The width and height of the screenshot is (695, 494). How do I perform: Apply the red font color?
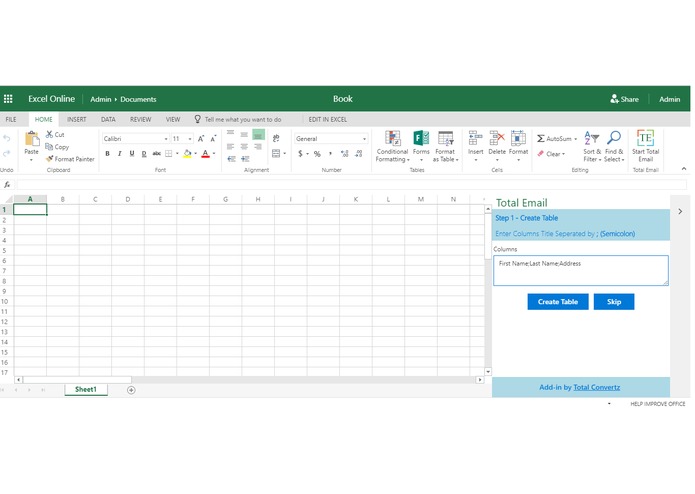point(205,154)
